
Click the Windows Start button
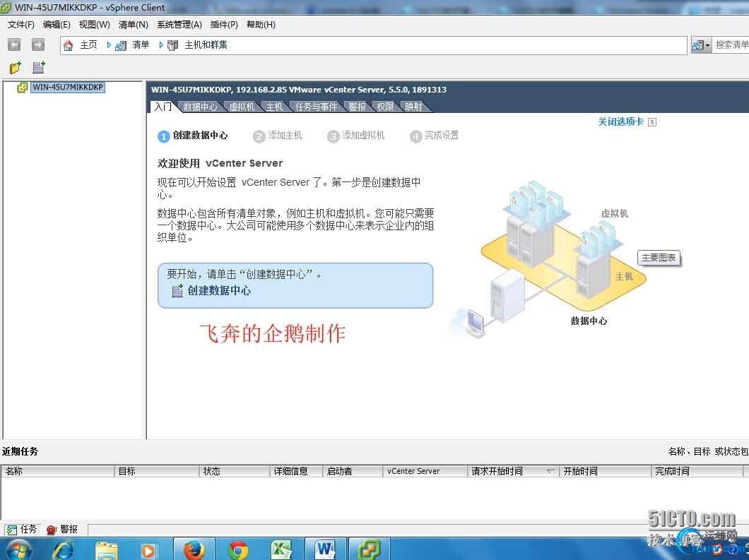(18, 550)
